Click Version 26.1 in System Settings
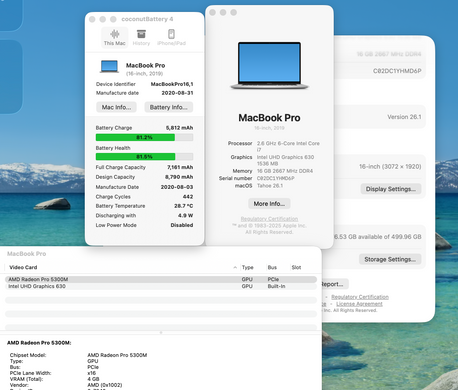 pos(404,117)
